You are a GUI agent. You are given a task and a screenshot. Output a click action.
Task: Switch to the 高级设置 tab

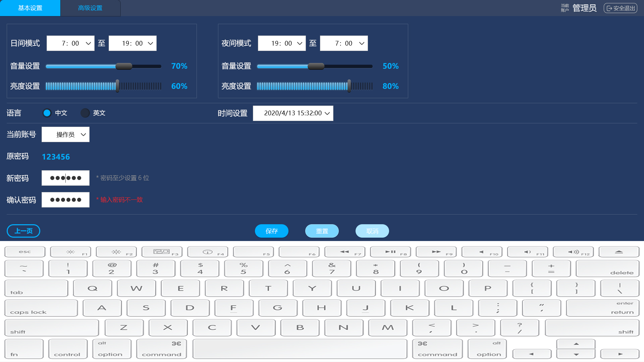(90, 8)
